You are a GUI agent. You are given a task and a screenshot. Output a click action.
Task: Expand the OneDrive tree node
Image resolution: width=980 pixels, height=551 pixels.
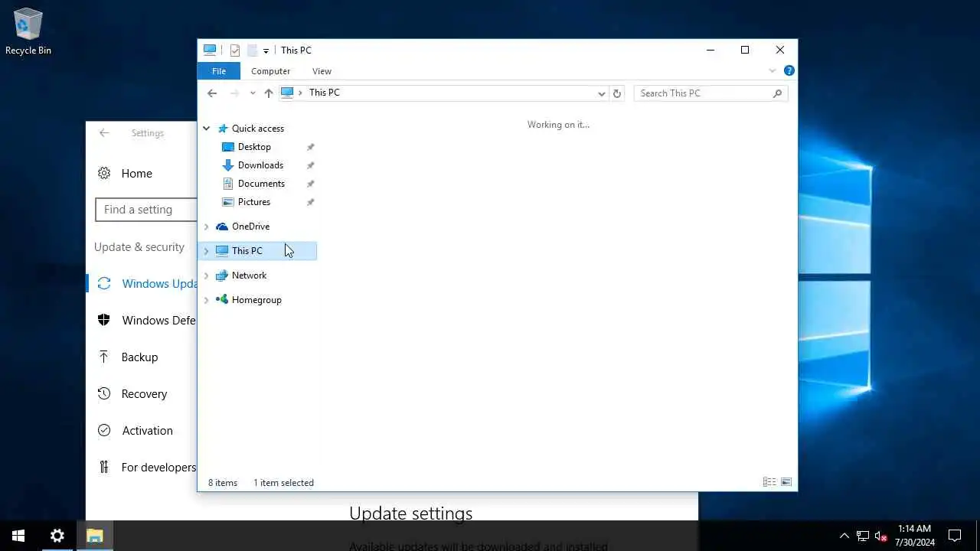click(x=206, y=227)
